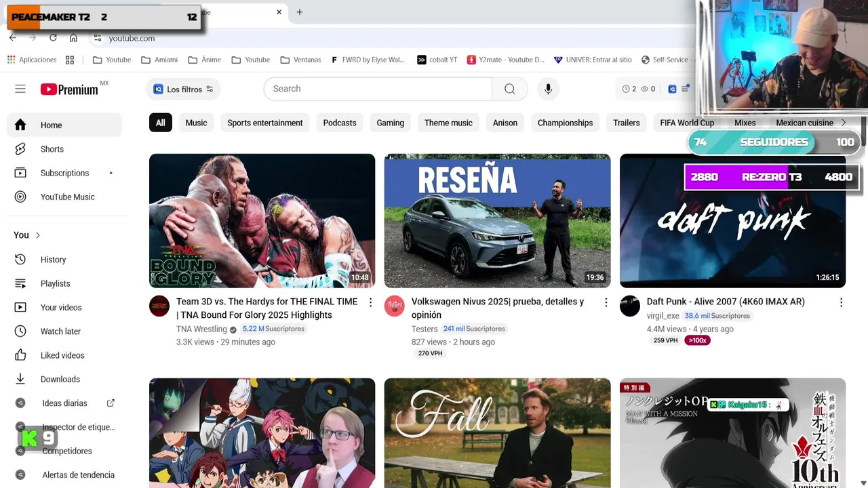Viewport: 868px width, 488px height.
Task: Open more options for Team 3D video
Action: (370, 303)
